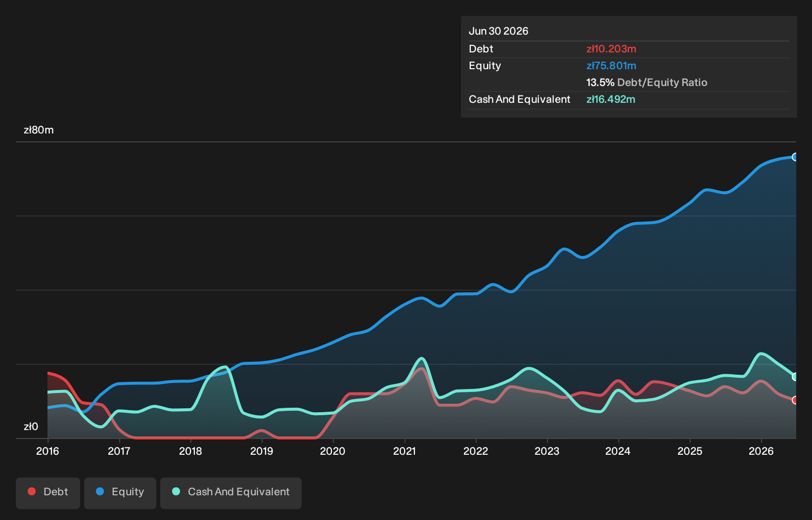The width and height of the screenshot is (812, 520).
Task: Click the zł16.492m cash value
Action: tap(611, 99)
